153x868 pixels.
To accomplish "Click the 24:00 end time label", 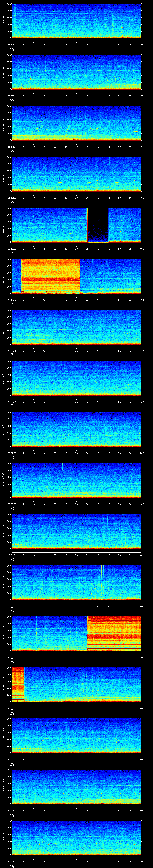I will tap(141, 504).
